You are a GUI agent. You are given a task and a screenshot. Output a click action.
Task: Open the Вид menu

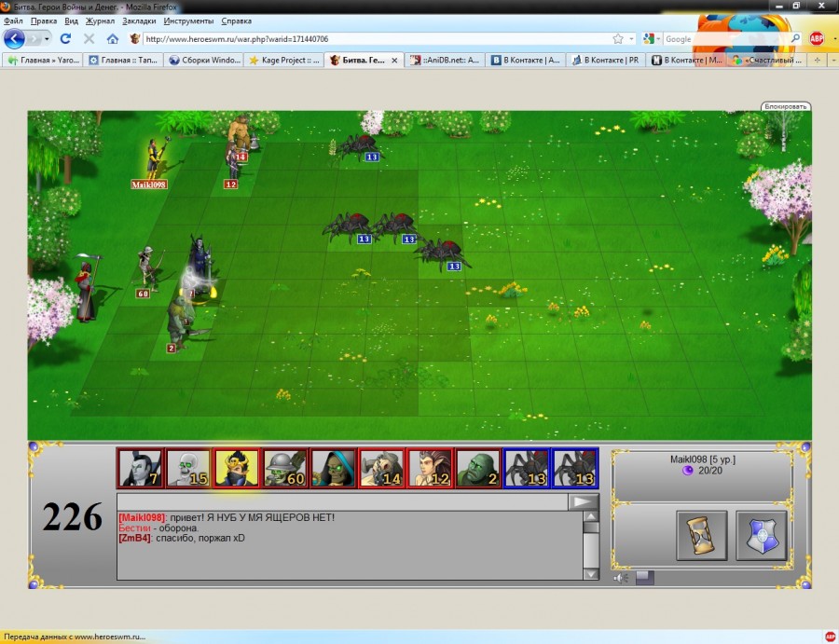click(x=71, y=21)
